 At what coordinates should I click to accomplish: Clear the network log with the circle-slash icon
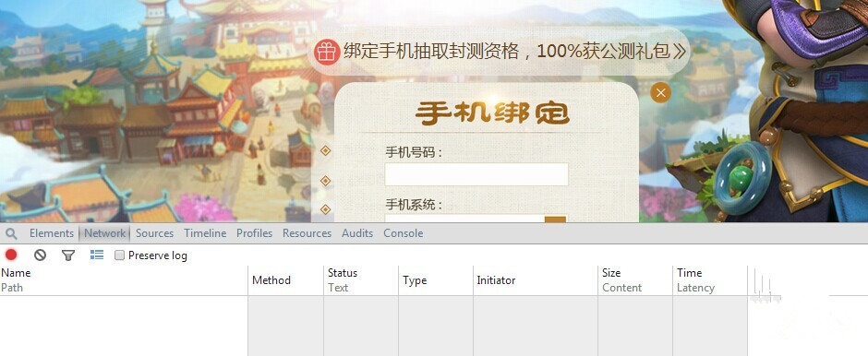[x=40, y=255]
